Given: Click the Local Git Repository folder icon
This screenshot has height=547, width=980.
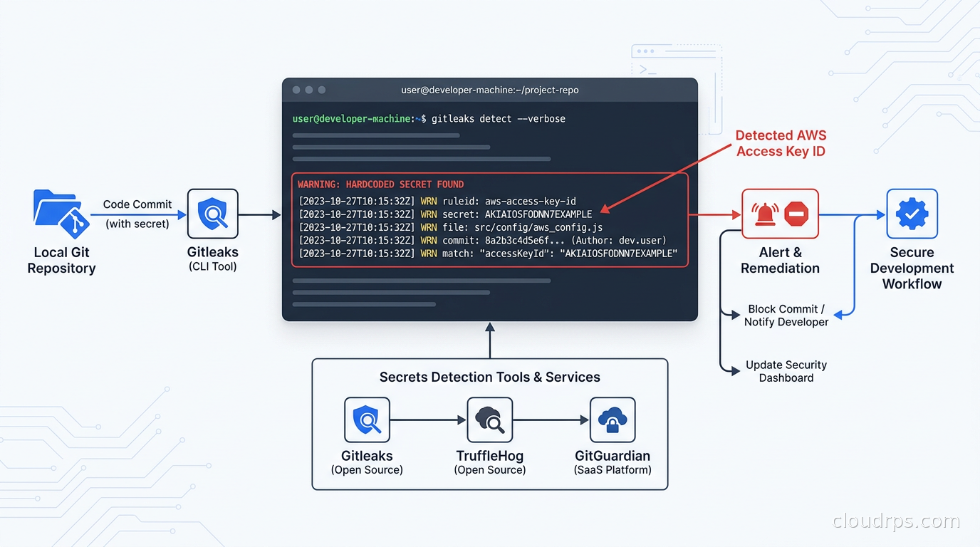Looking at the screenshot, I should [61, 214].
